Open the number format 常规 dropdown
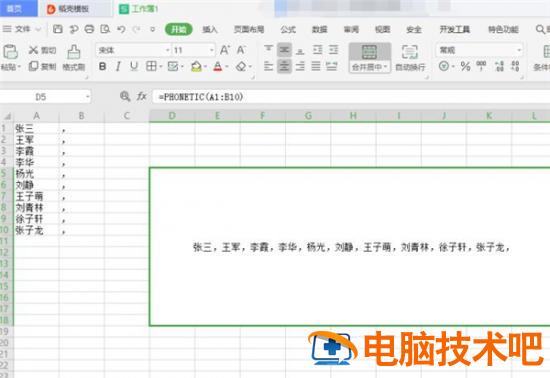550x378 pixels. pyautogui.click(x=519, y=50)
